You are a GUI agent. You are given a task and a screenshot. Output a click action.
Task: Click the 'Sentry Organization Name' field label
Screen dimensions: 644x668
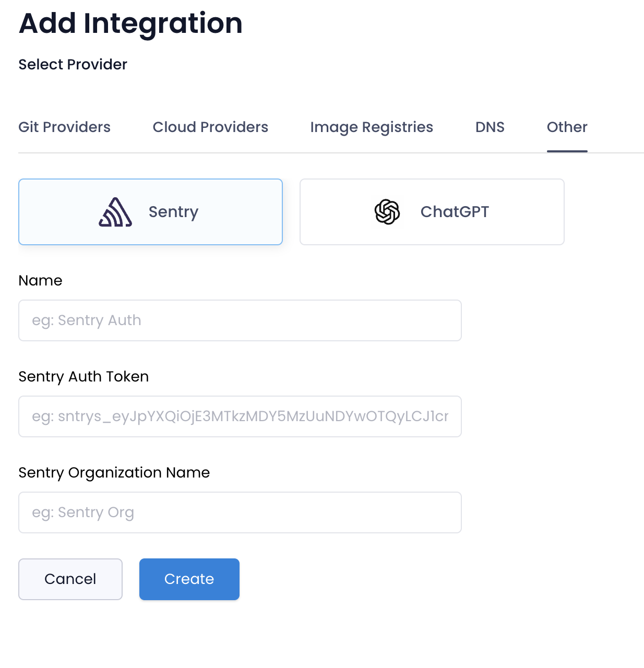coord(114,473)
